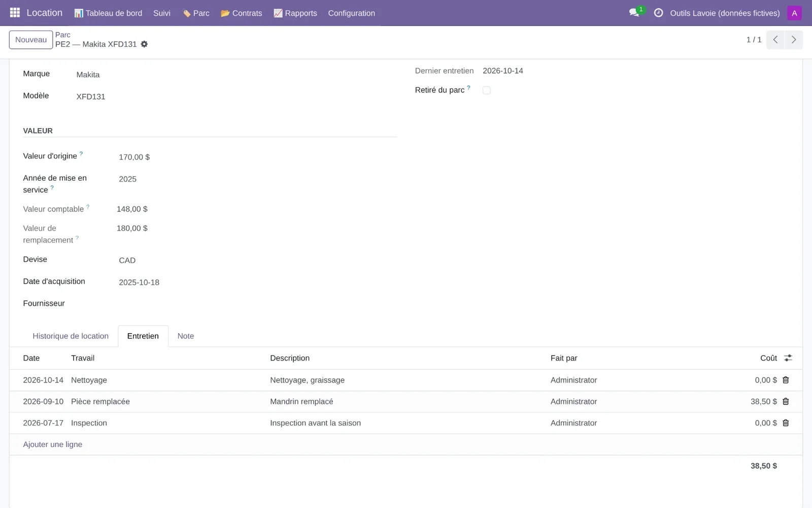Open the user avatar A menu
Screen dimensions: 812x508
coord(794,13)
